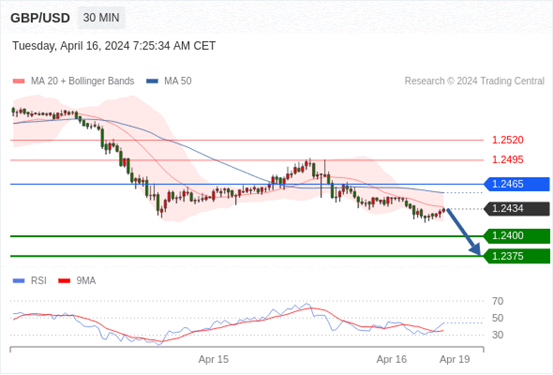Click the MA 50 legend color swatch

152,81
